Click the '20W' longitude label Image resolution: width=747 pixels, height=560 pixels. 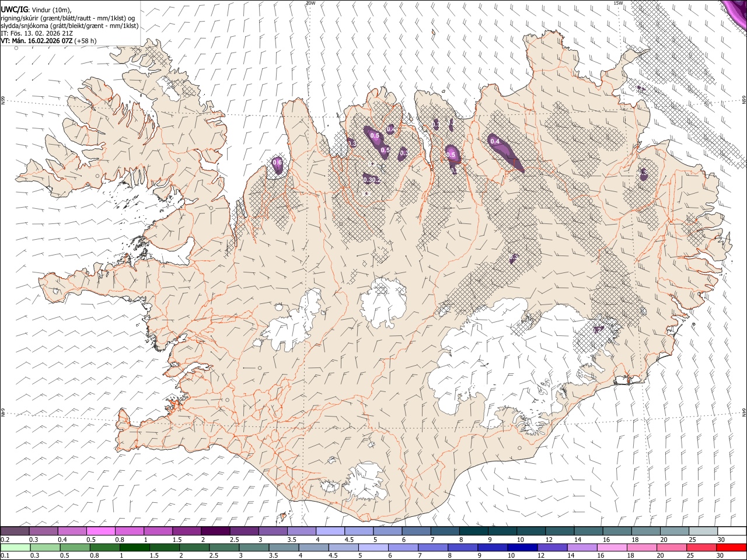311,3
